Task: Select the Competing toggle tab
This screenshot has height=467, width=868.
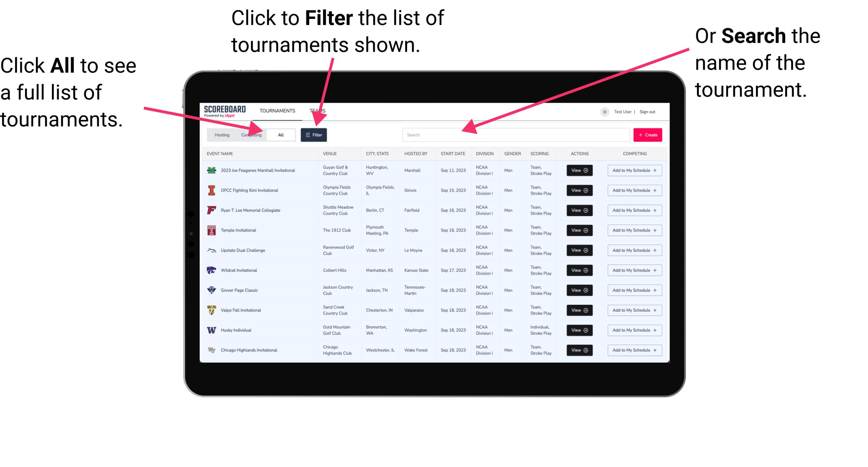Action: click(x=250, y=134)
